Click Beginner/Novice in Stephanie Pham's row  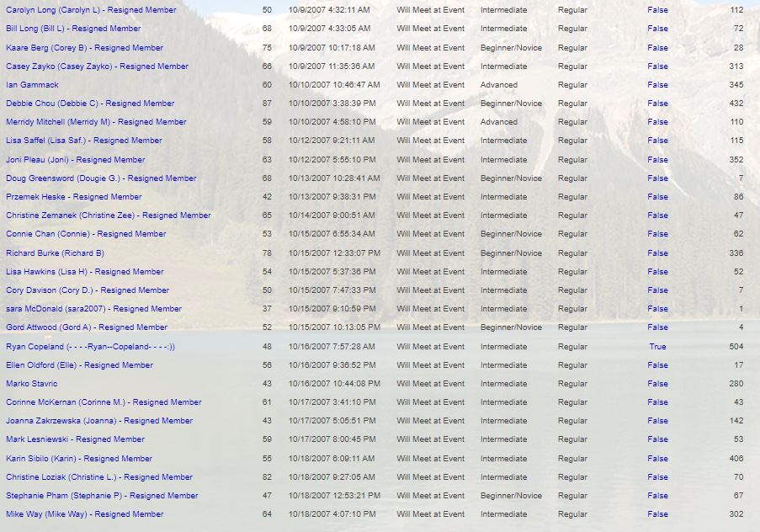point(511,496)
